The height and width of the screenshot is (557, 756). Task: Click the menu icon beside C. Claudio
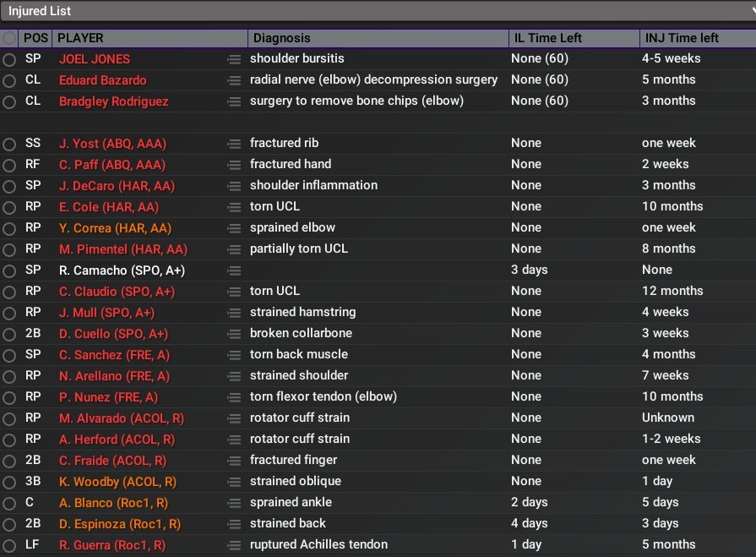click(234, 292)
